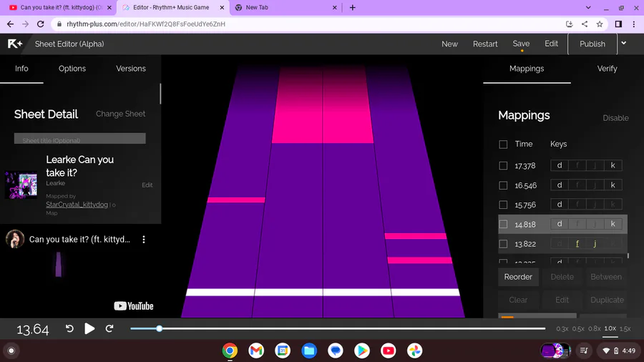Click the video channel avatar
Viewport: 644px width, 362px height.
coord(15,239)
